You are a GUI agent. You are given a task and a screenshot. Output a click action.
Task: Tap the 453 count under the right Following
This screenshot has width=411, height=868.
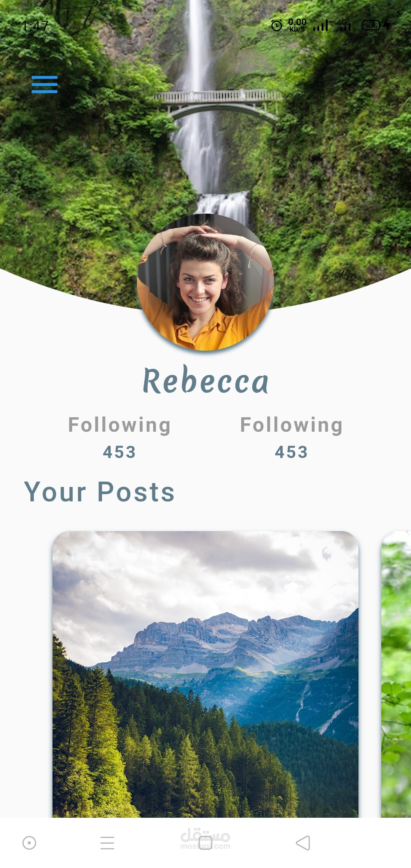(292, 452)
